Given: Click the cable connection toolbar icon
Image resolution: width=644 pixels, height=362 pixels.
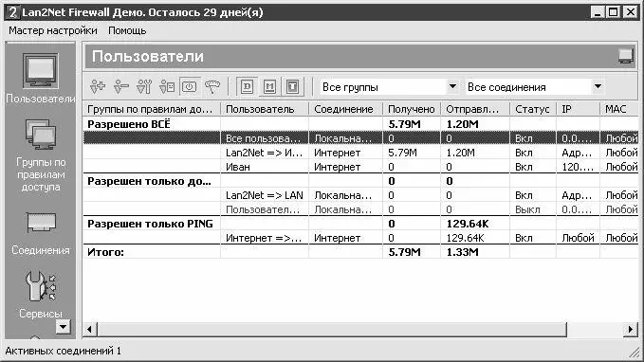Looking at the screenshot, I should (212, 86).
